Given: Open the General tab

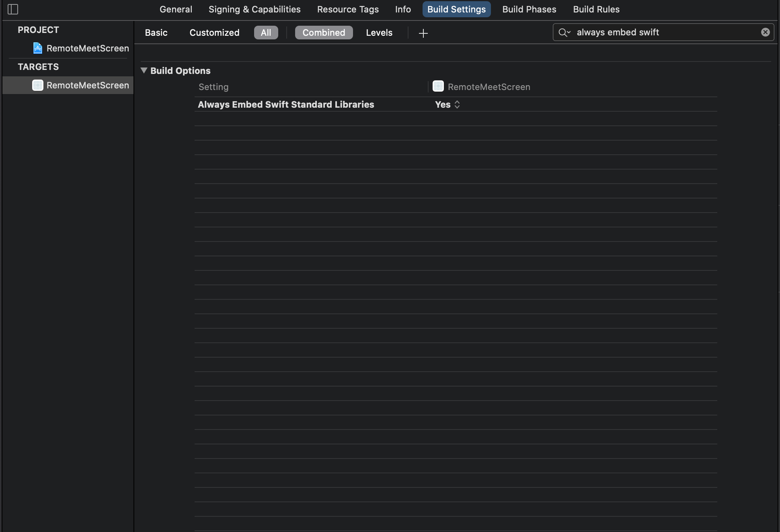Looking at the screenshot, I should (176, 9).
